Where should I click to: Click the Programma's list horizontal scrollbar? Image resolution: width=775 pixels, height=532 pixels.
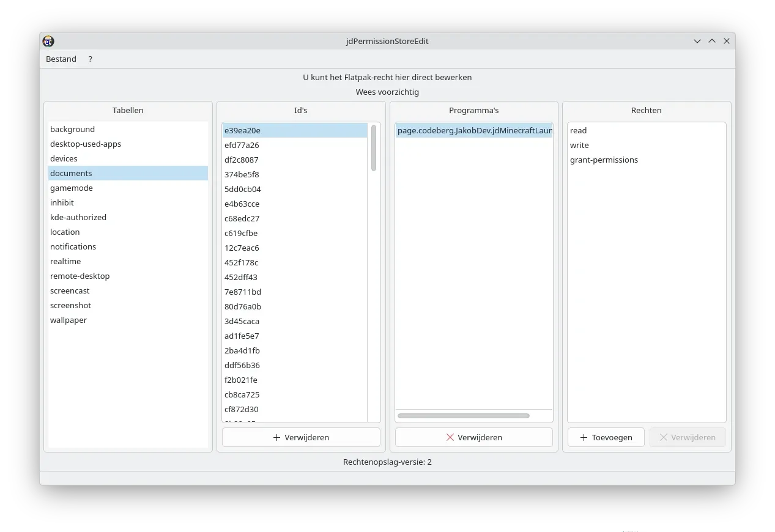(464, 416)
